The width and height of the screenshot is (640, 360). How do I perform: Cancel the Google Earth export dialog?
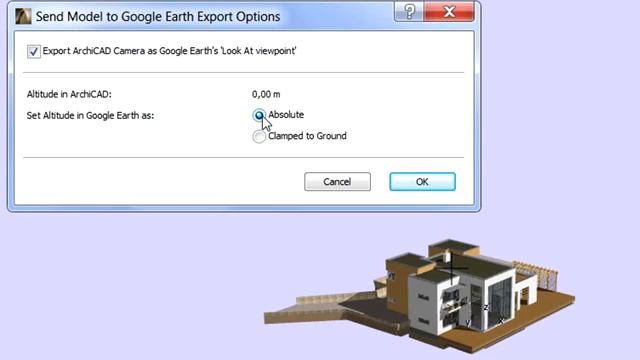(337, 182)
